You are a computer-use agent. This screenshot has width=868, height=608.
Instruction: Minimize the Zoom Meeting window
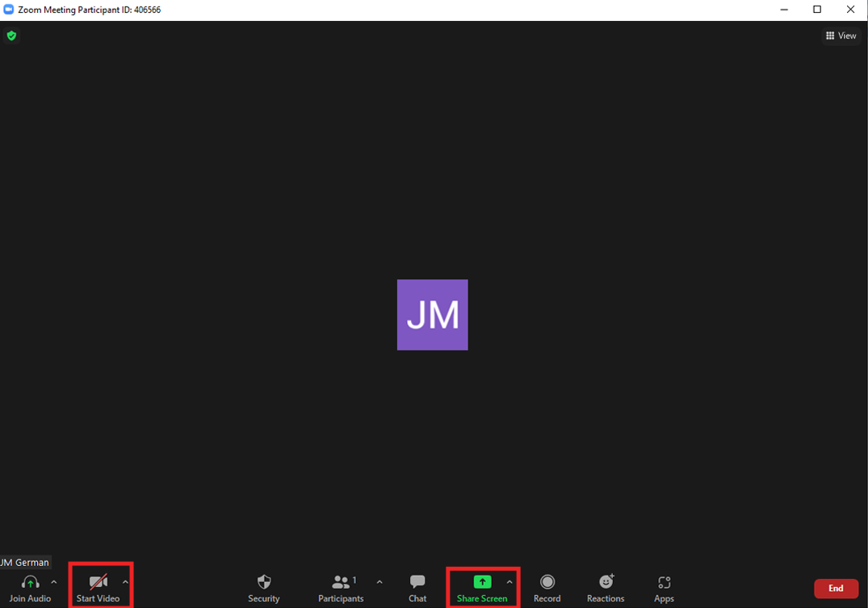click(784, 10)
